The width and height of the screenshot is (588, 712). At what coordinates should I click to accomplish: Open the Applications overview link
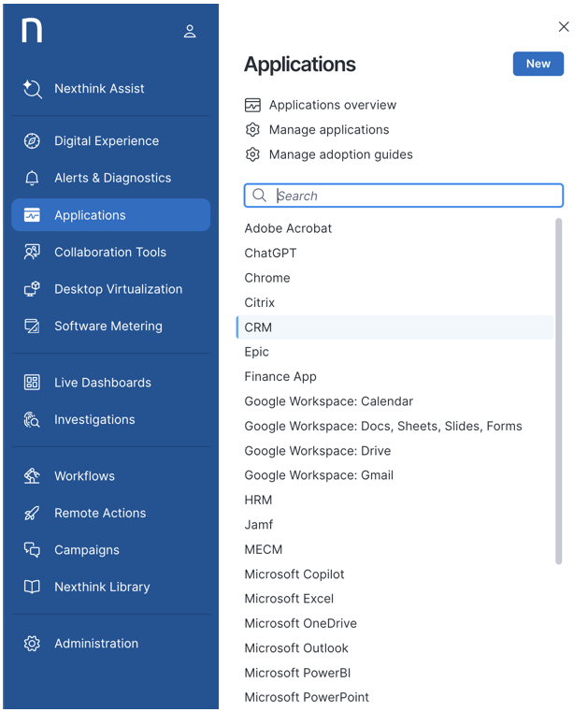[332, 105]
